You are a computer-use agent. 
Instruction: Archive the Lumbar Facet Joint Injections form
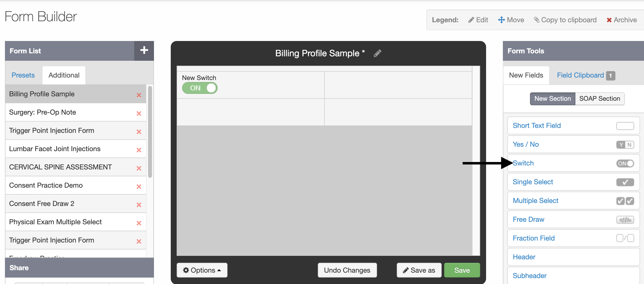139,150
